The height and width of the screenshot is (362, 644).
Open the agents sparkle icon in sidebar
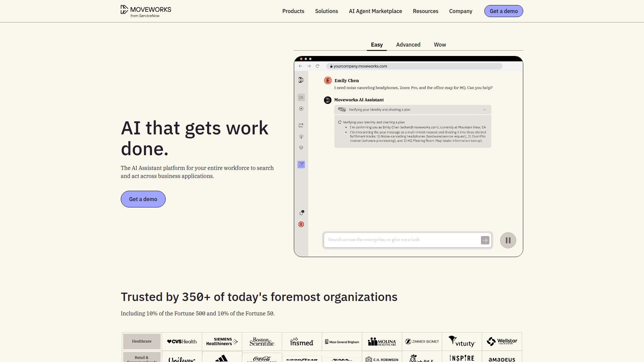coord(301,136)
